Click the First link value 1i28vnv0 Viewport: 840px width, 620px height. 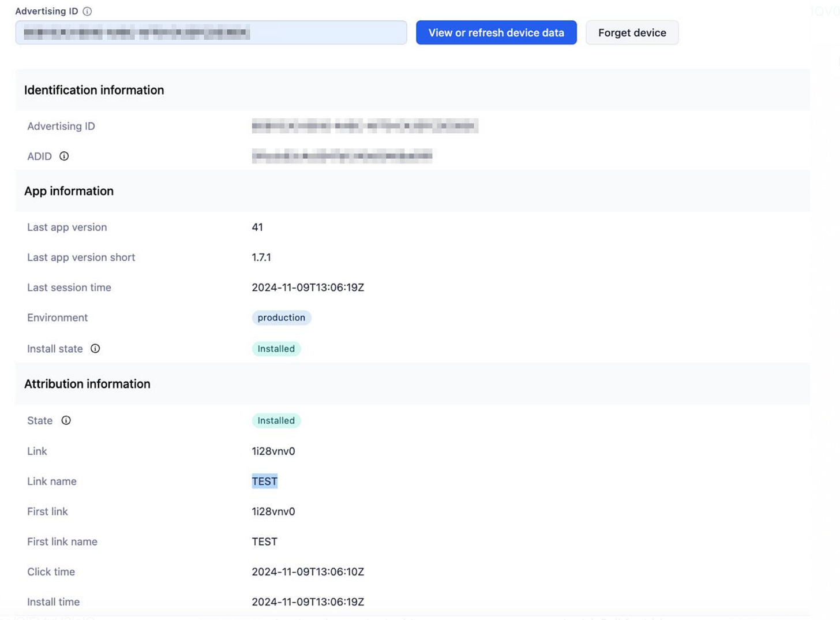pyautogui.click(x=273, y=511)
